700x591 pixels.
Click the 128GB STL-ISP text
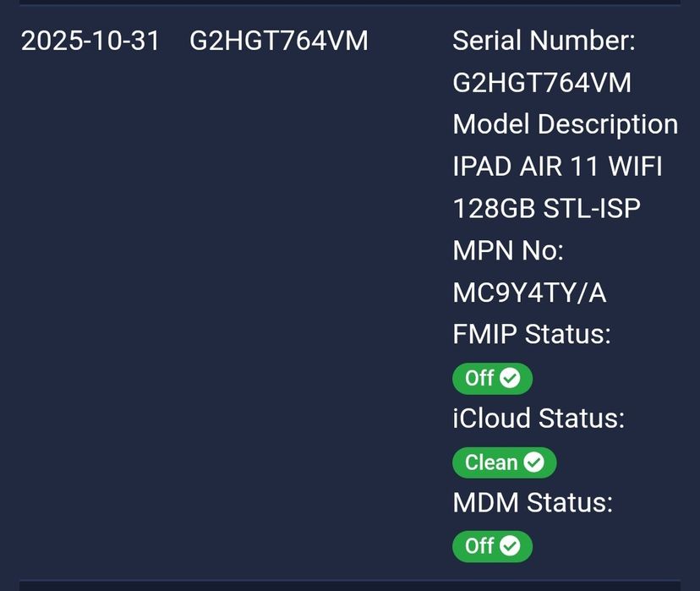coord(546,208)
